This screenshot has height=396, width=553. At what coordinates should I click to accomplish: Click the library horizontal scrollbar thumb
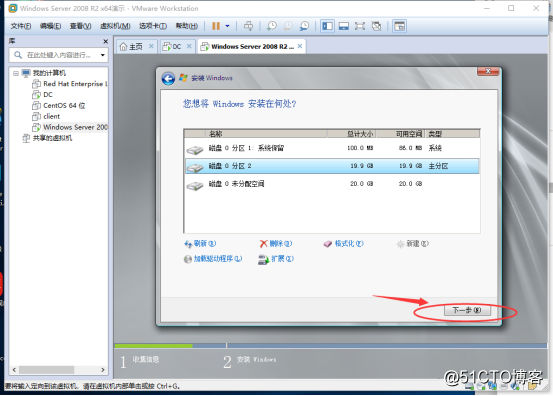tap(47, 370)
